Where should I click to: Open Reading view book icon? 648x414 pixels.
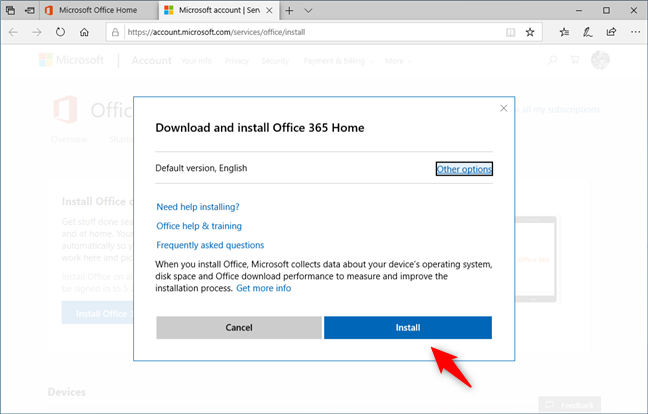(511, 32)
